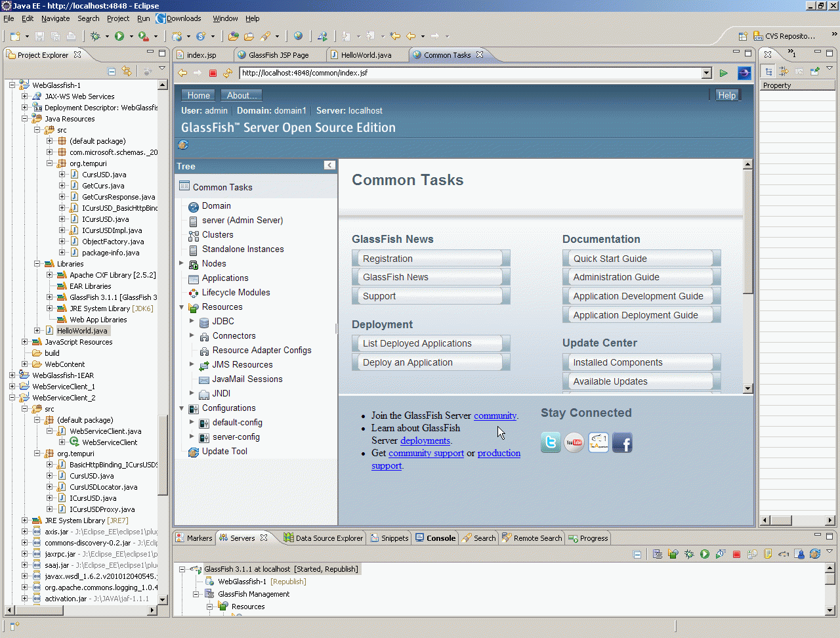Collapse GlassFish 3.1.1 at localhost server entry

pos(182,569)
